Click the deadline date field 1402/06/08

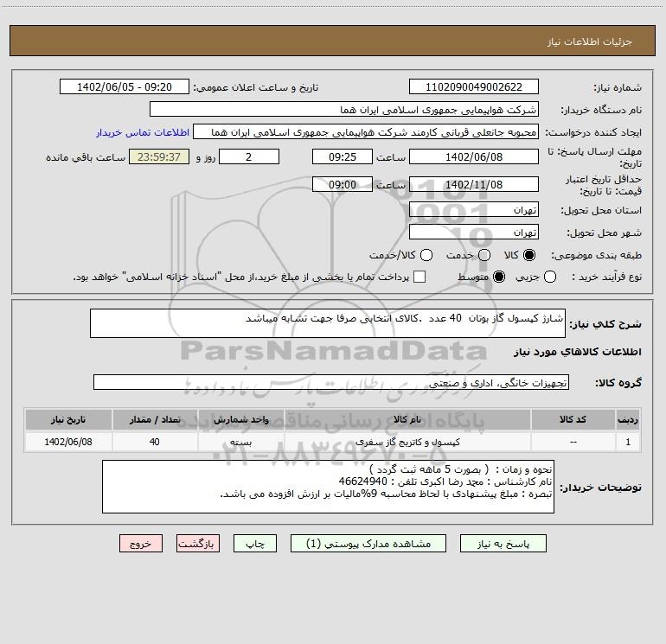point(474,156)
